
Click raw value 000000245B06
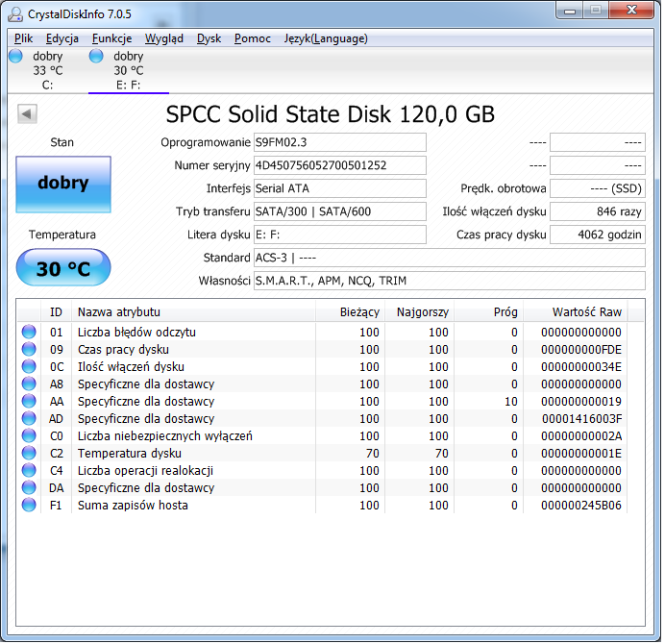click(581, 506)
